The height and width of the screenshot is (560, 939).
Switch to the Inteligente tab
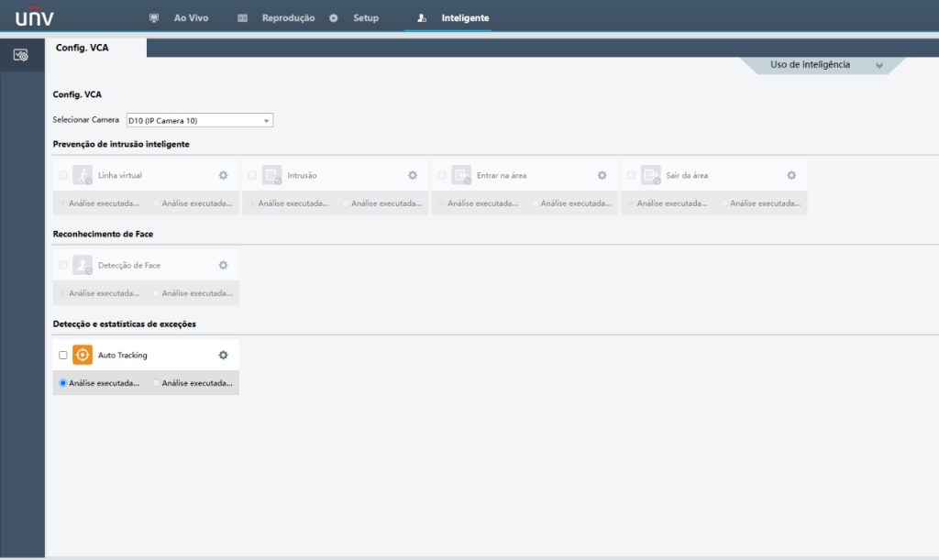pyautogui.click(x=465, y=18)
